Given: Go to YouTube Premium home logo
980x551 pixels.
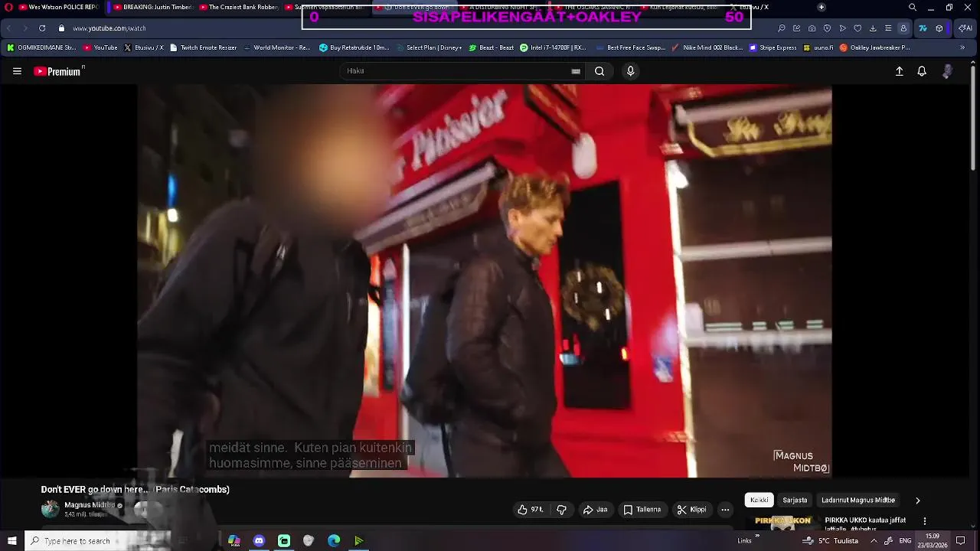Looking at the screenshot, I should pyautogui.click(x=58, y=71).
